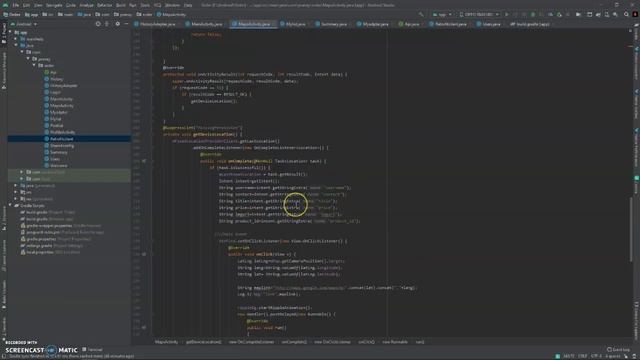
Task: Open settings.gradle file in tree
Action: 51,245
